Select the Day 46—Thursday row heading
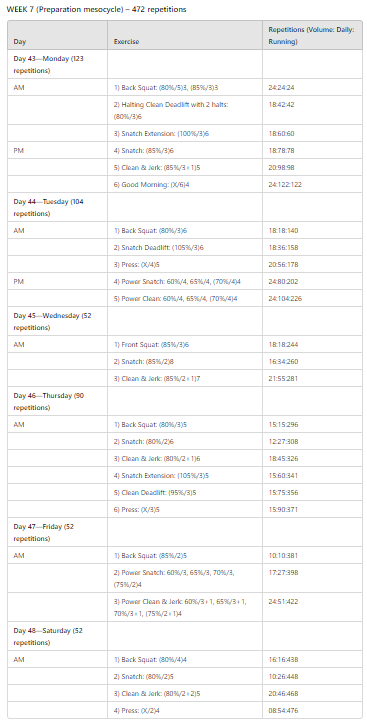 coord(57,401)
